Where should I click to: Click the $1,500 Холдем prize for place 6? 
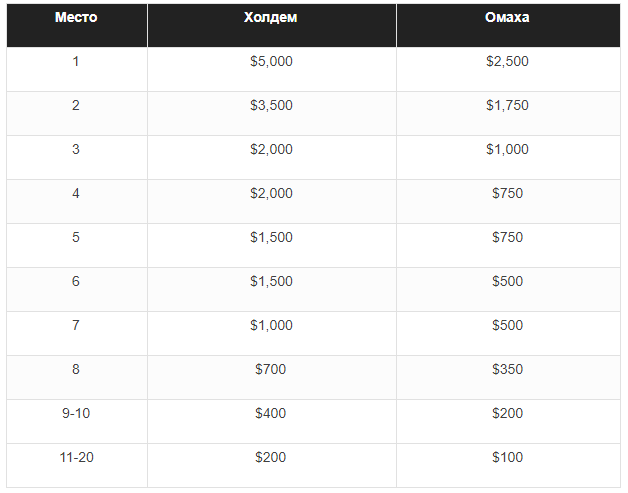(x=271, y=281)
